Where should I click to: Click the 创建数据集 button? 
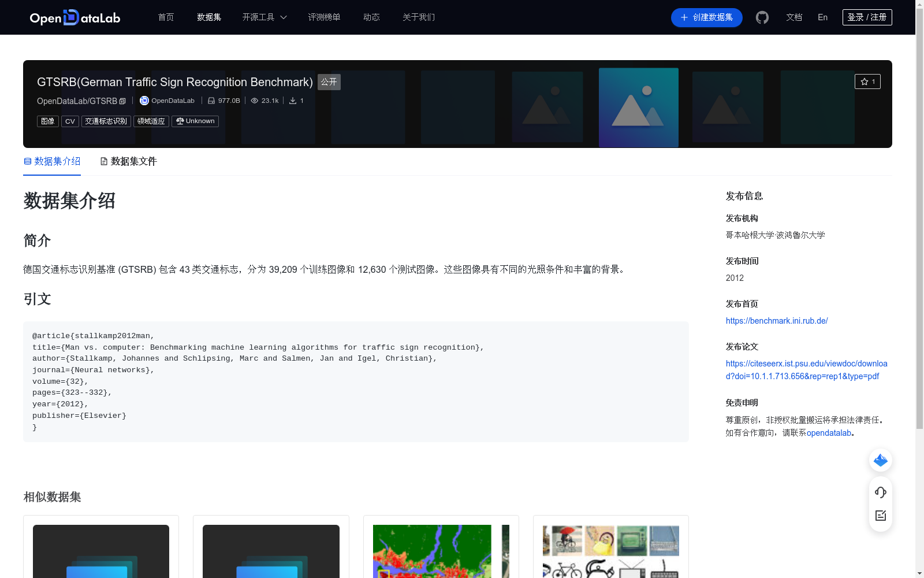click(706, 17)
